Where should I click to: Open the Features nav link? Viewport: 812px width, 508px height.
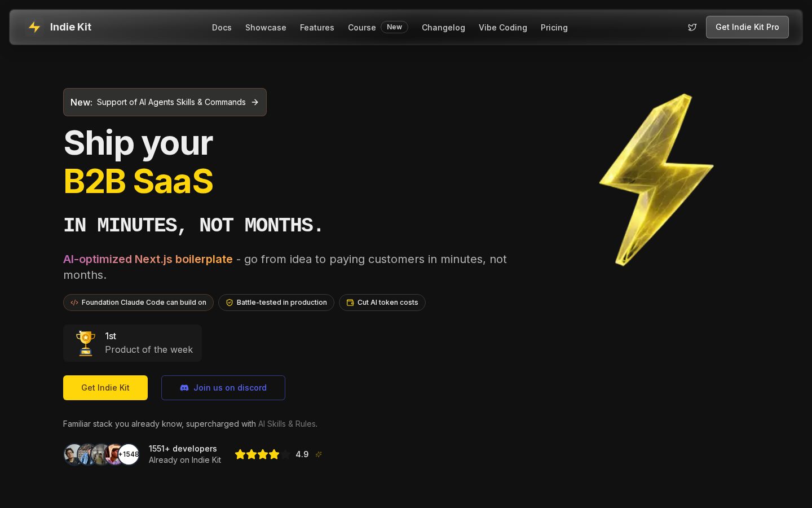click(x=317, y=28)
